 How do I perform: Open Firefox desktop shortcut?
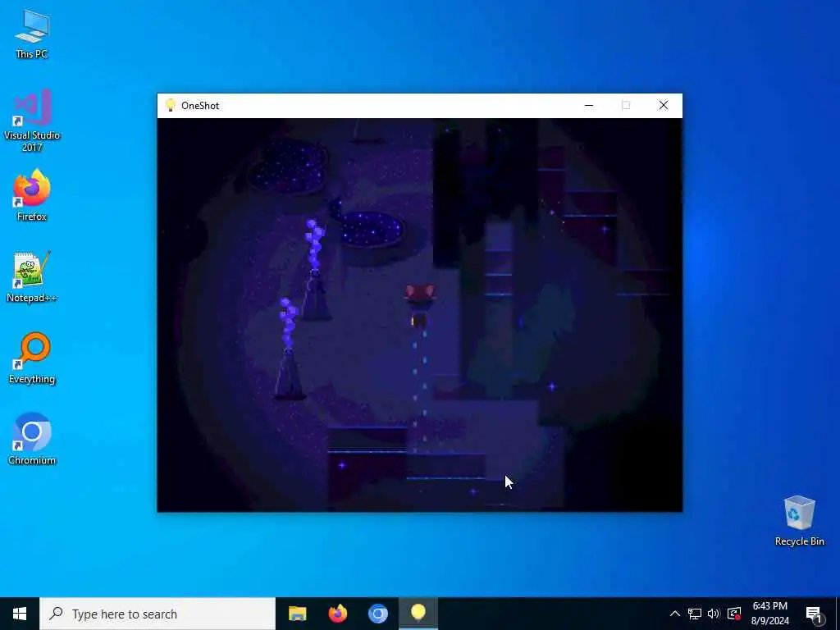click(x=32, y=195)
